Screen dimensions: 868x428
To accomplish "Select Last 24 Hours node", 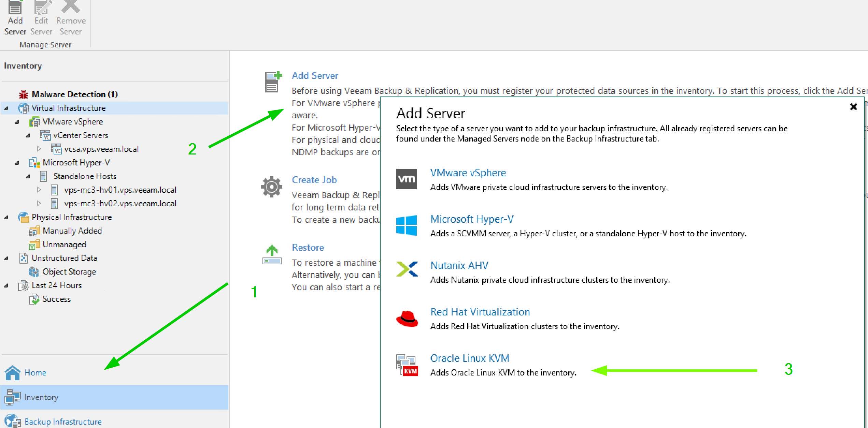I will (x=57, y=285).
